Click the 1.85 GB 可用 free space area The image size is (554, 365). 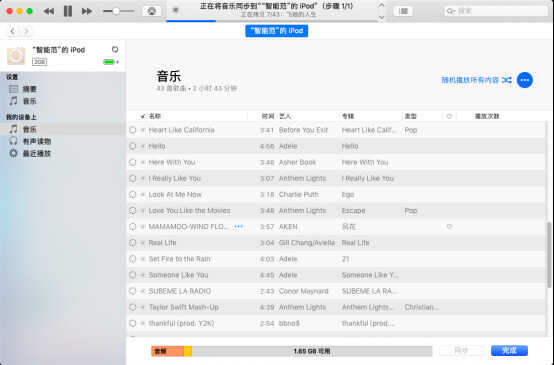click(x=312, y=351)
